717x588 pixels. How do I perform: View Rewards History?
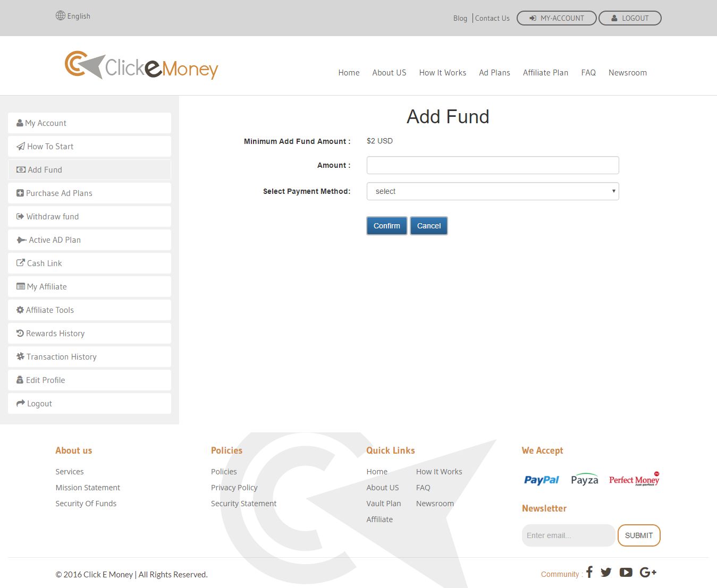89,334
